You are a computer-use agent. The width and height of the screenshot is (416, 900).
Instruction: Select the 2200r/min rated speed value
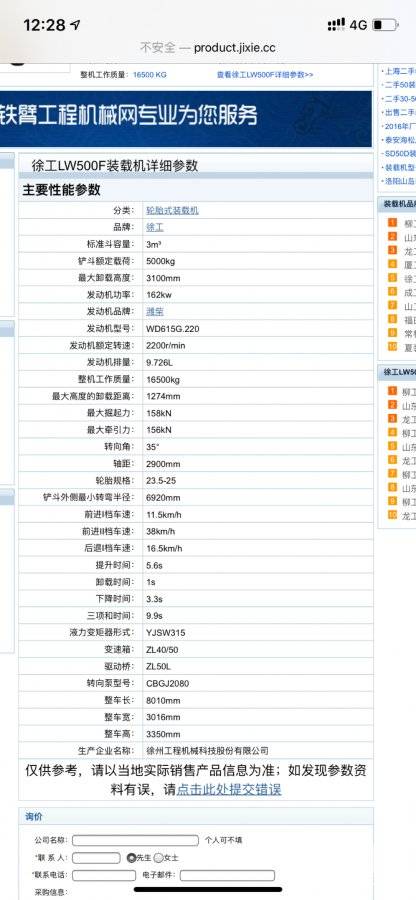click(x=166, y=346)
